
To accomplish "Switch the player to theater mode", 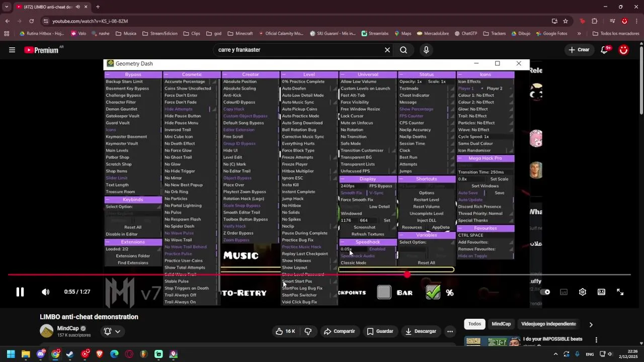I will pyautogui.click(x=601, y=292).
